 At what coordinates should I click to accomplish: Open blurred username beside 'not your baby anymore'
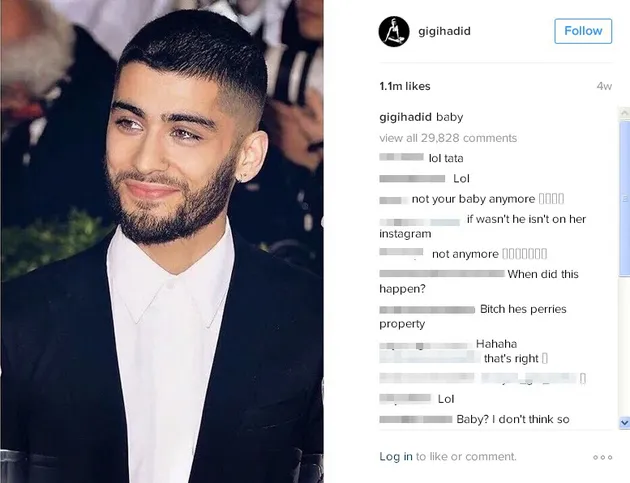(x=392, y=200)
